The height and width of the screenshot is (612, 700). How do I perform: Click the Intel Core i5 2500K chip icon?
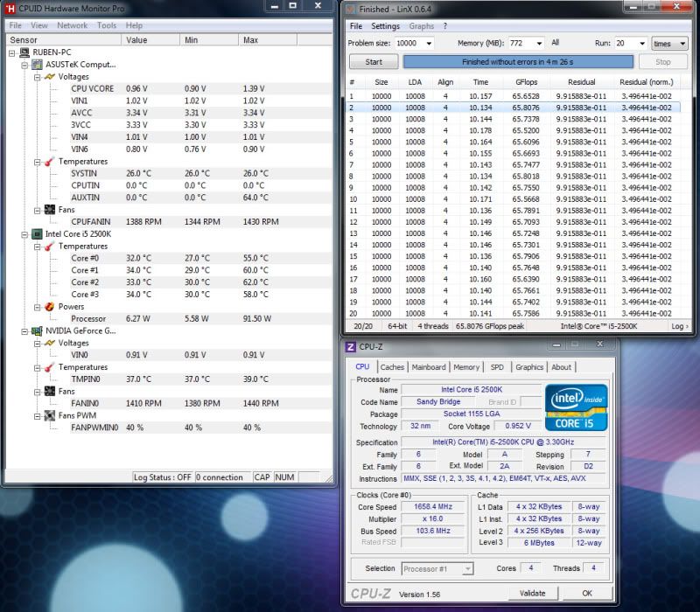[37, 234]
